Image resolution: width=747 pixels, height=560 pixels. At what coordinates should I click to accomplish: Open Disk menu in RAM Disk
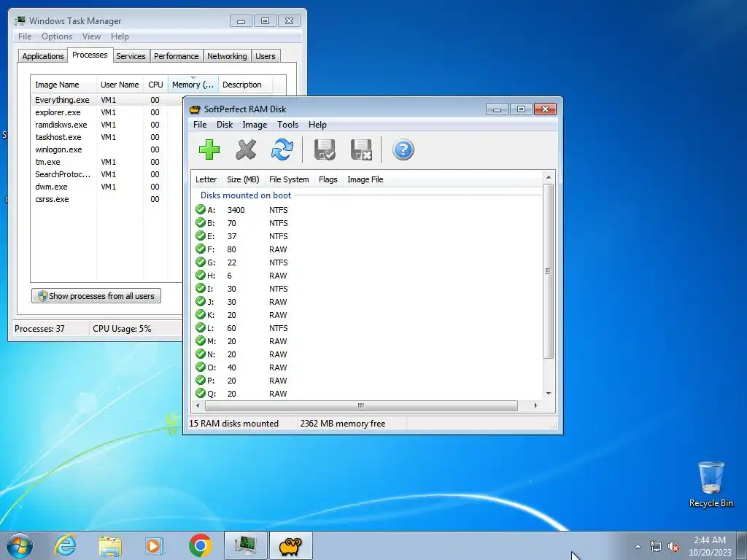coord(225,125)
